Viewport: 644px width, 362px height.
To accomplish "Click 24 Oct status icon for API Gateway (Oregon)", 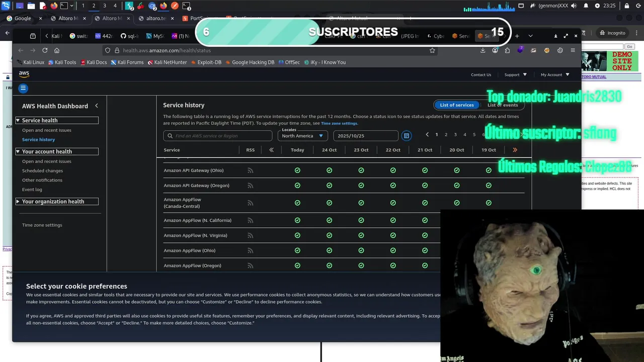I will pos(329,186).
